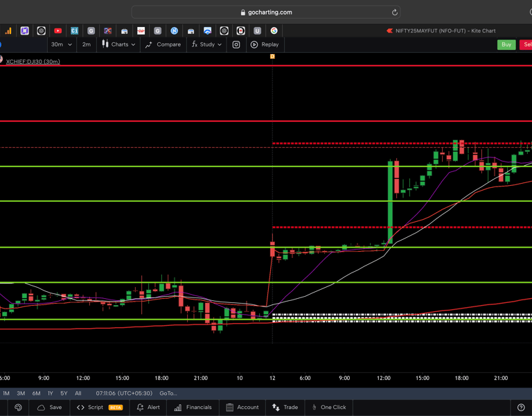
Task: Open the Trade panel
Action: (x=285, y=407)
